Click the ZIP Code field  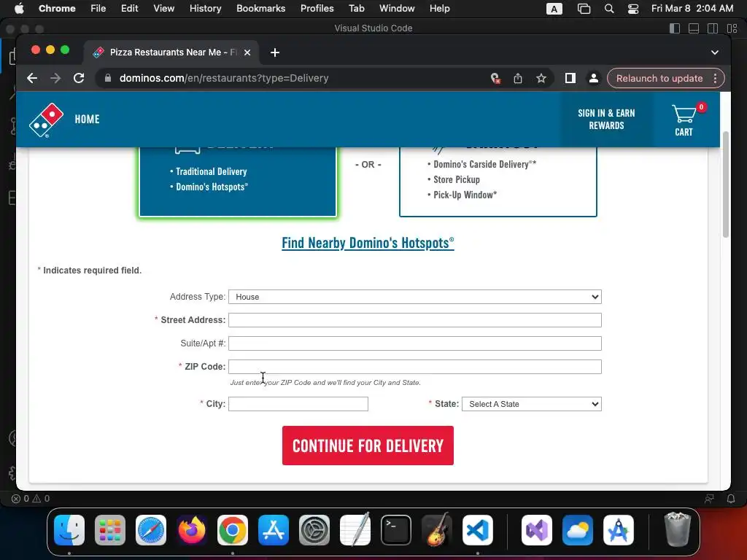(x=415, y=367)
